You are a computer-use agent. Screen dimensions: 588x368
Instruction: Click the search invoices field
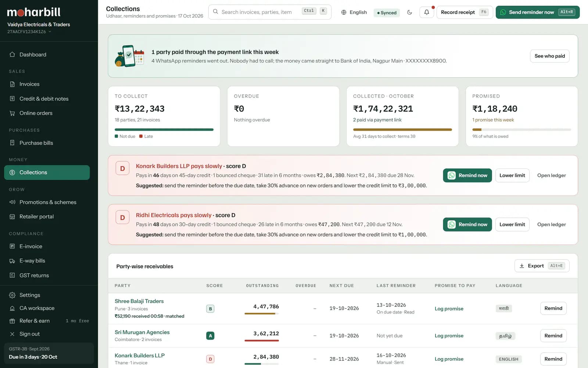pos(270,12)
